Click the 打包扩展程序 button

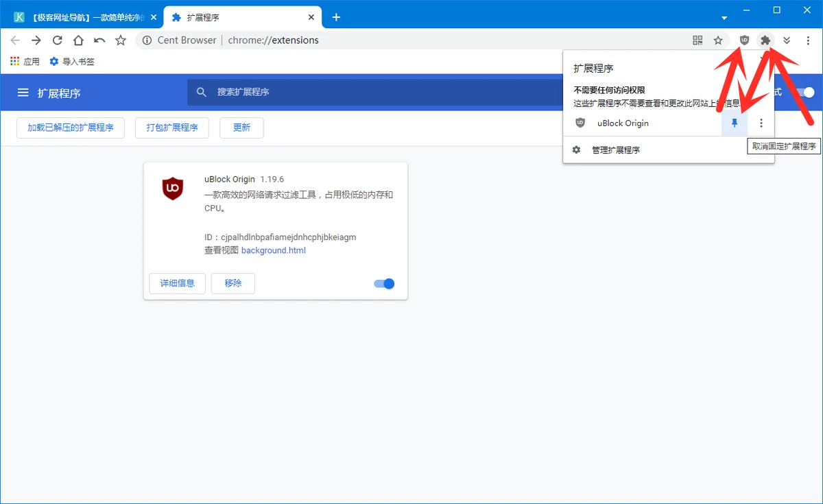pyautogui.click(x=172, y=128)
